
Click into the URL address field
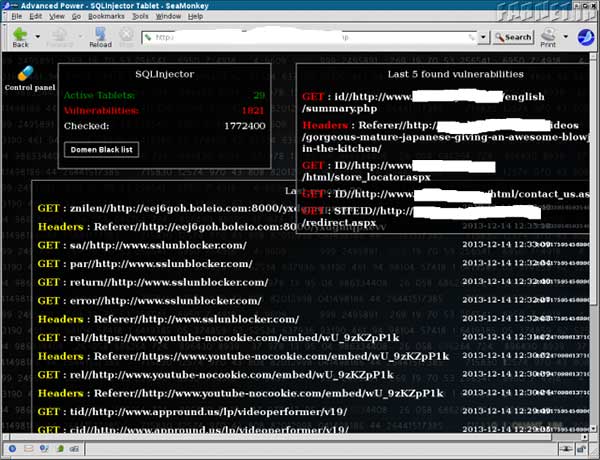click(x=309, y=37)
